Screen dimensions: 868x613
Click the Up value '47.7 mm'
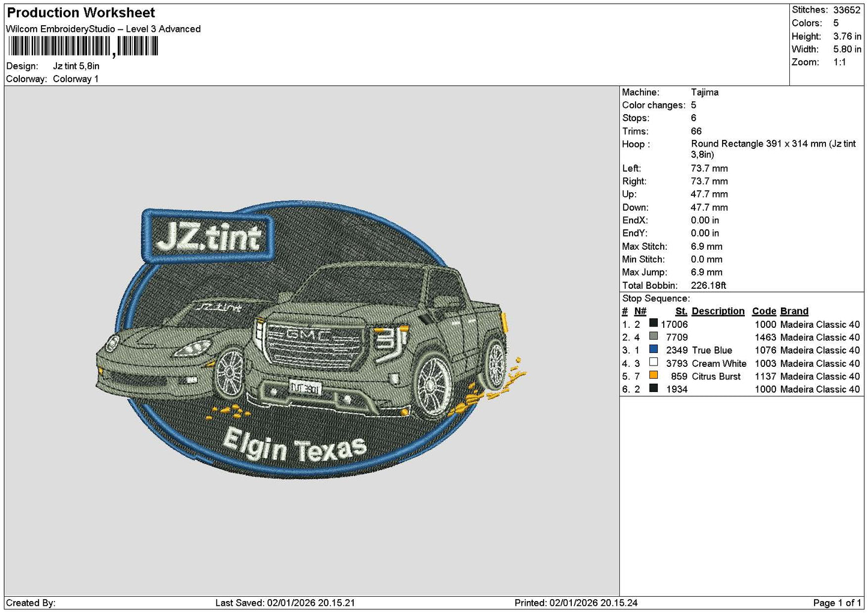[x=709, y=195]
